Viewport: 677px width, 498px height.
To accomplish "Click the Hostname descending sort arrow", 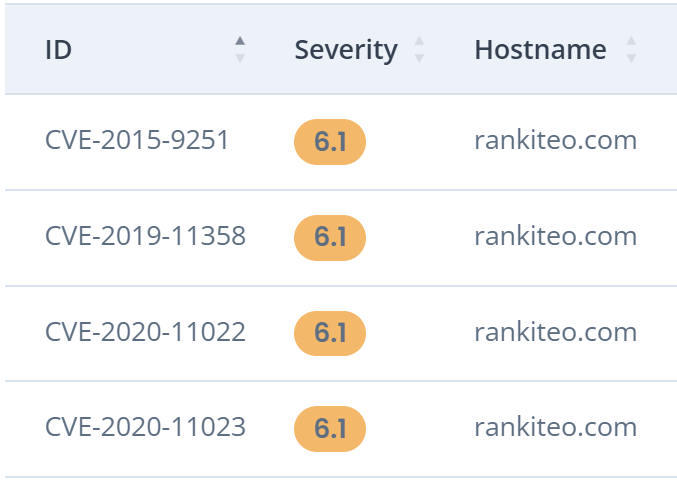I will click(x=631, y=58).
